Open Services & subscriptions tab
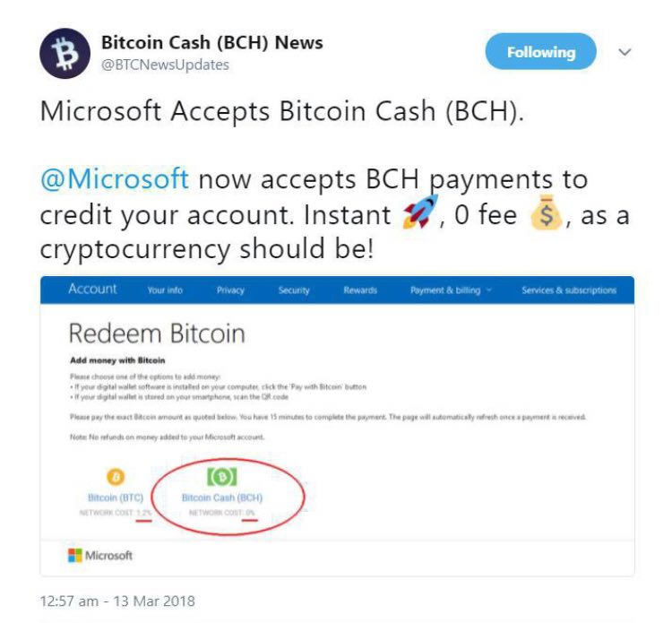 569,290
